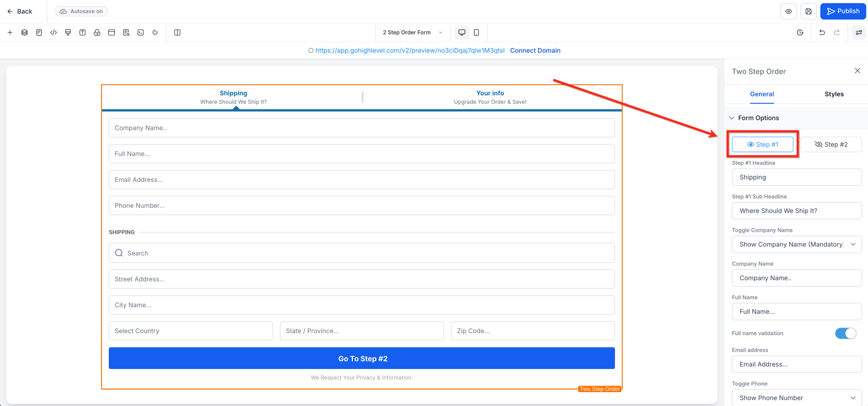Click the terminal tracking code icon
Viewport: 868px width, 406px height.
[x=141, y=32]
